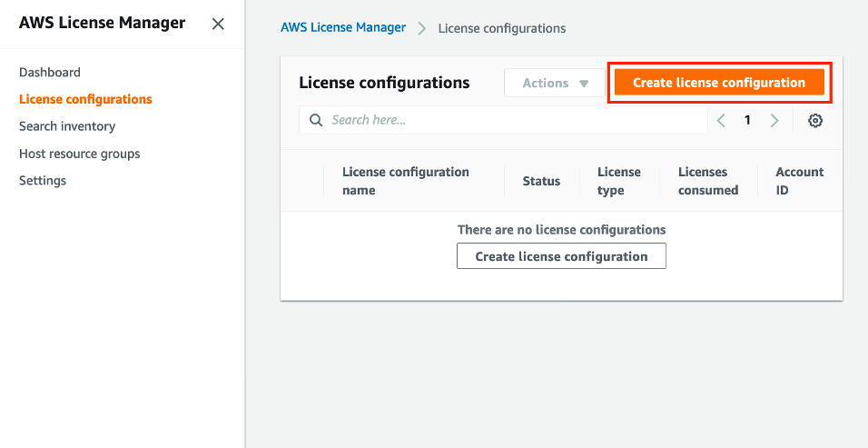868x448 pixels.
Task: Go to next page arrow
Action: pyautogui.click(x=774, y=120)
